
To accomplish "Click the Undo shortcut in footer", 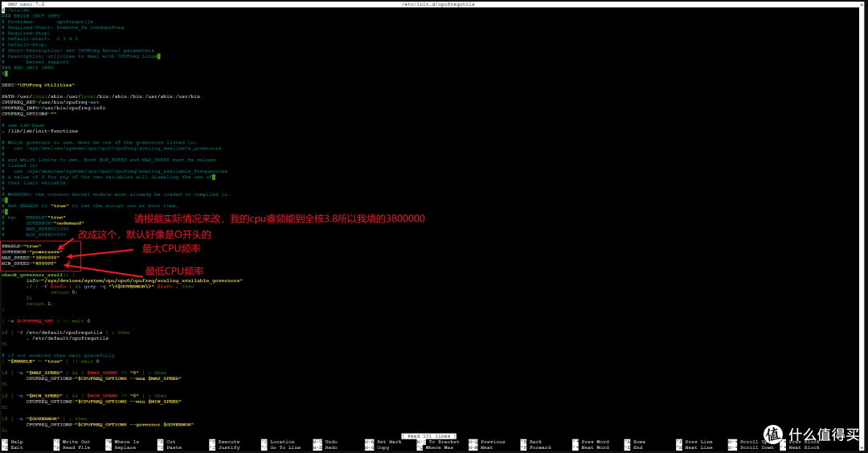I will [330, 442].
